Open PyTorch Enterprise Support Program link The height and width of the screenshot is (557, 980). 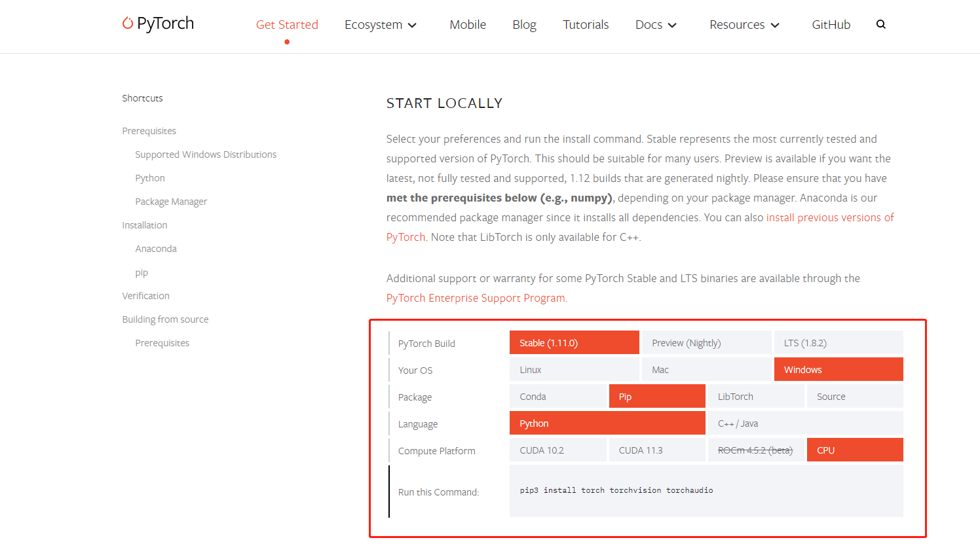point(476,298)
